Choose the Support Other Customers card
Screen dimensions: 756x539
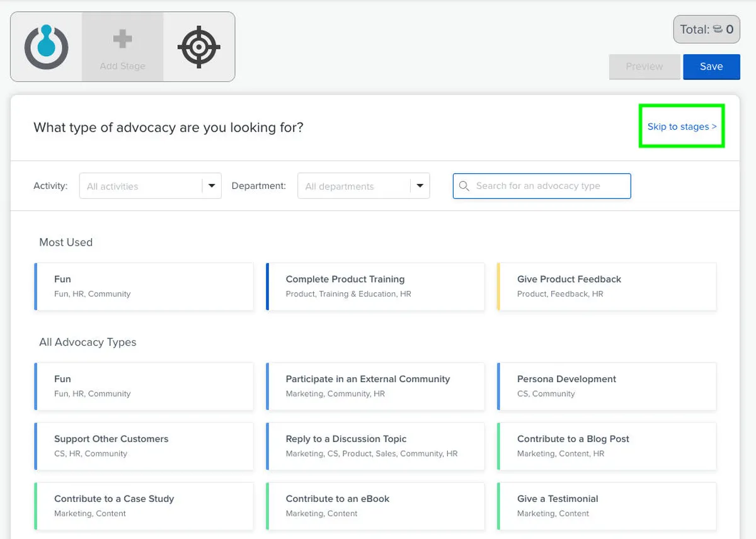tap(144, 446)
